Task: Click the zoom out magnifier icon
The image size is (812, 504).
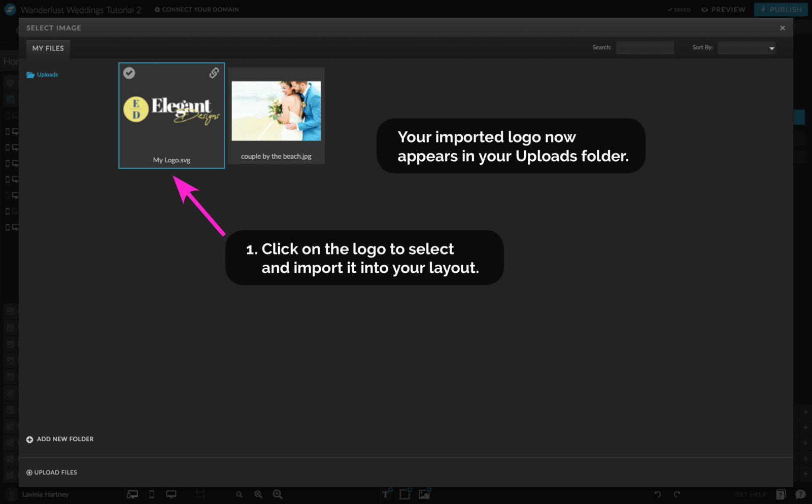Action: pyautogui.click(x=240, y=494)
